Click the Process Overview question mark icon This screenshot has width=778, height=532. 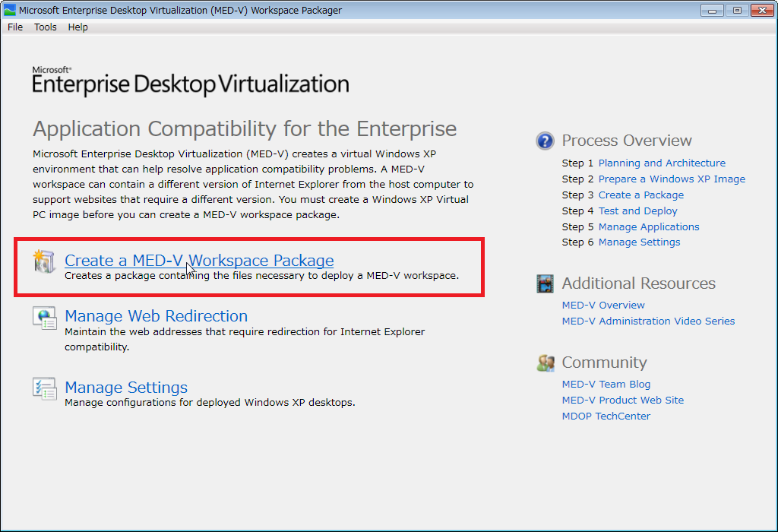coord(545,141)
